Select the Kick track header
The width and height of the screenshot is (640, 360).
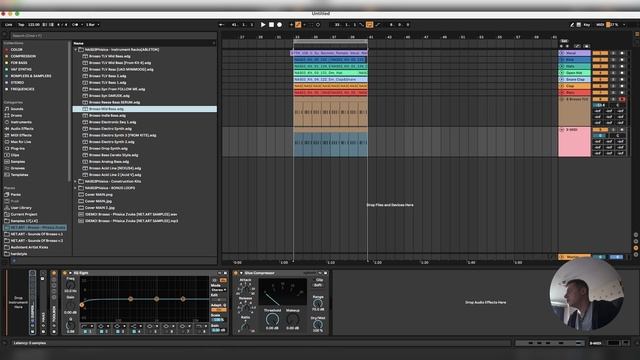click(x=574, y=60)
